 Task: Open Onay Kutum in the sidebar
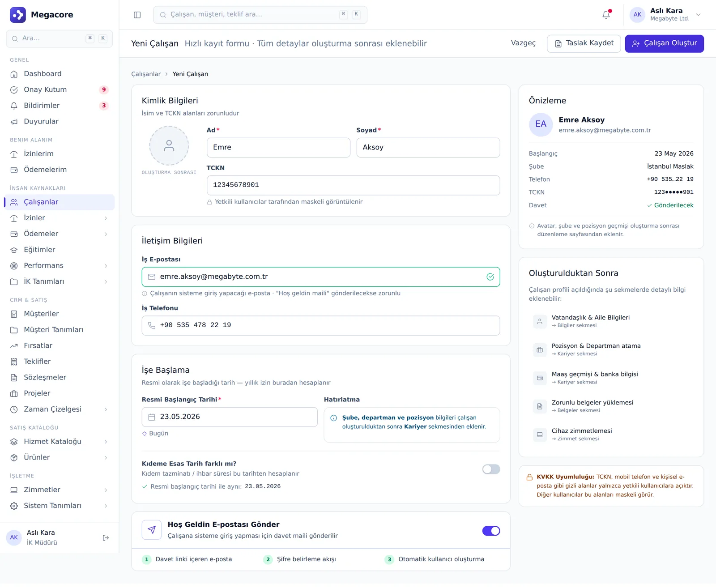(x=59, y=89)
